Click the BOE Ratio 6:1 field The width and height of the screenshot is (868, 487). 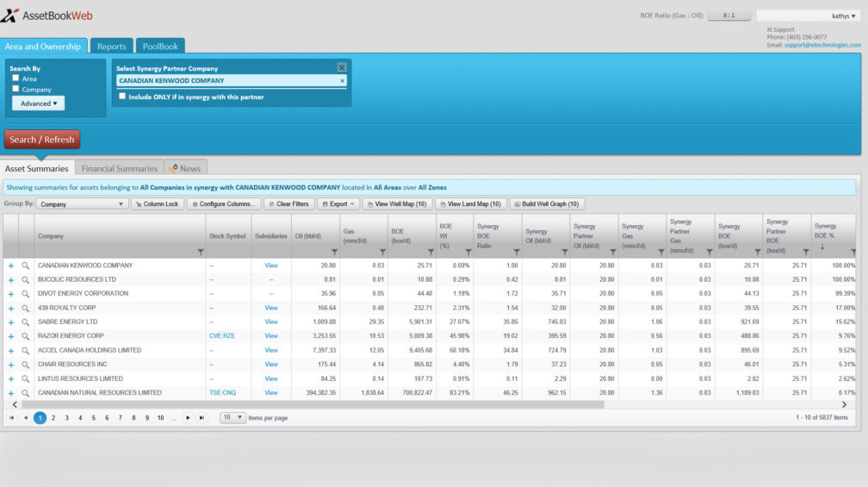[x=729, y=16]
